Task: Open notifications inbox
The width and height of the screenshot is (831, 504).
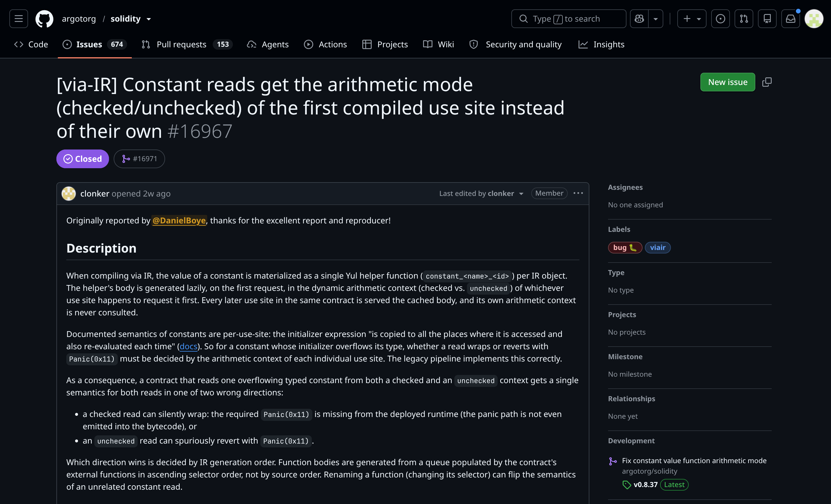Action: pos(790,18)
